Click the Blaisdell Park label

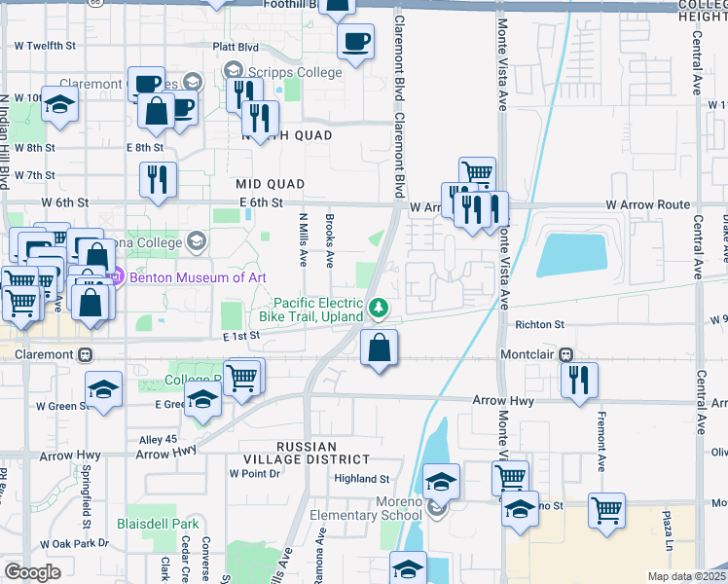tap(158, 524)
